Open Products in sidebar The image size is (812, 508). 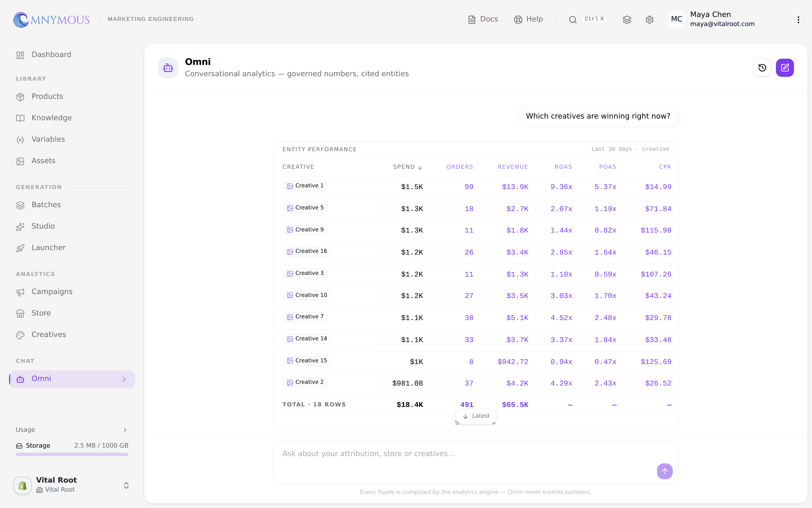click(x=72, y=97)
